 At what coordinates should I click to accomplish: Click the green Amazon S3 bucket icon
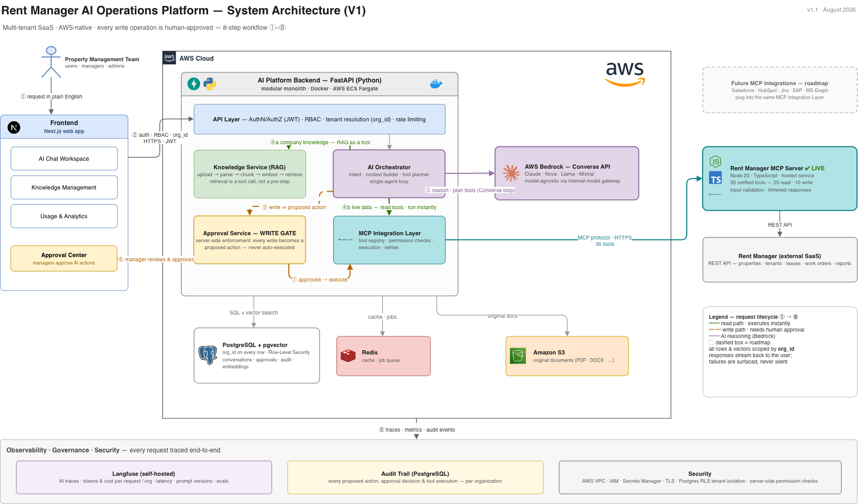518,356
